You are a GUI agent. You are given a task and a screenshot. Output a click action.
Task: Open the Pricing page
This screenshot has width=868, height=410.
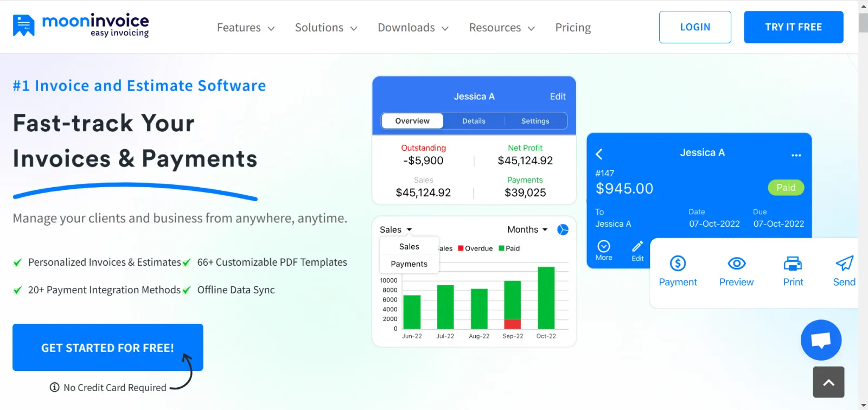tap(573, 28)
